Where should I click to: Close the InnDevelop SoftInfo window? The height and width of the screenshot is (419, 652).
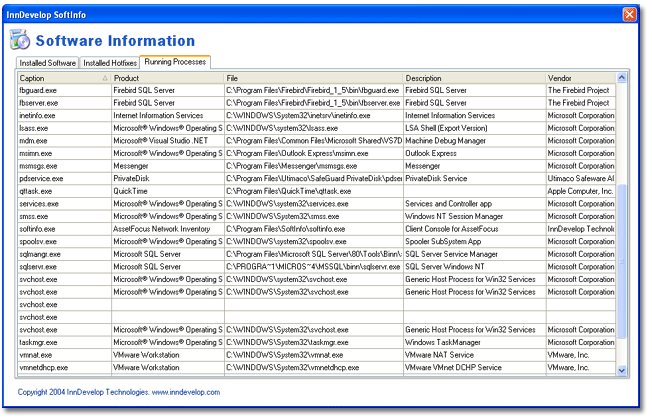point(630,15)
